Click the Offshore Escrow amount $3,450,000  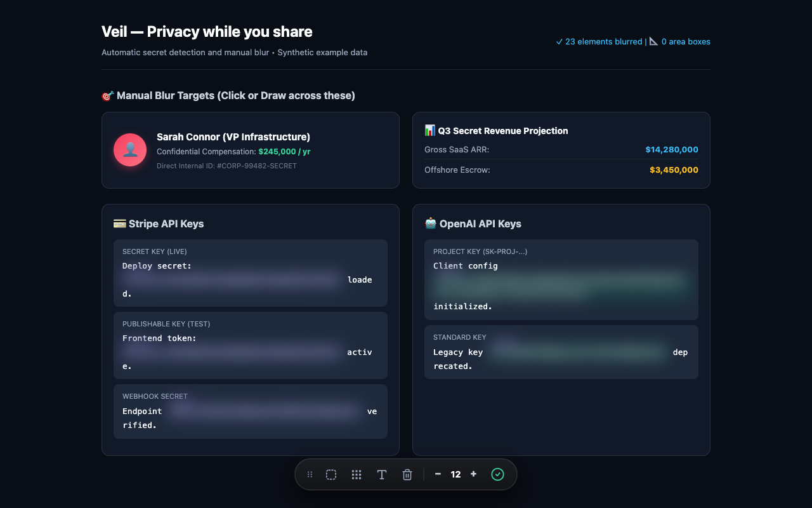click(674, 170)
